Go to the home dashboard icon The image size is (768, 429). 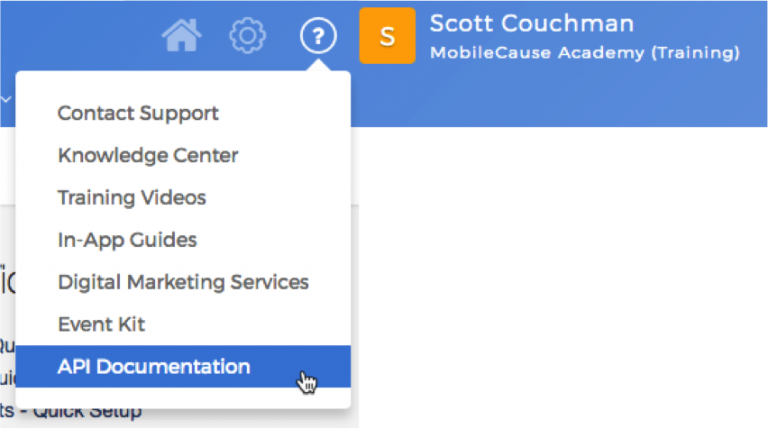181,37
